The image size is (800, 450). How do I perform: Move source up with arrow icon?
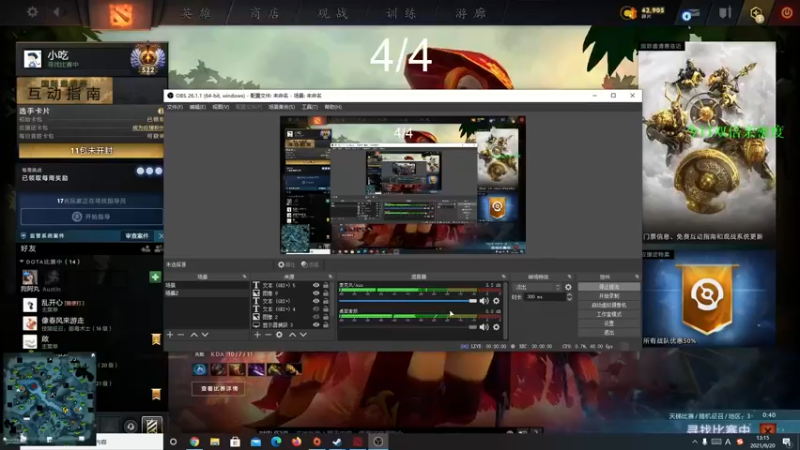click(292, 335)
